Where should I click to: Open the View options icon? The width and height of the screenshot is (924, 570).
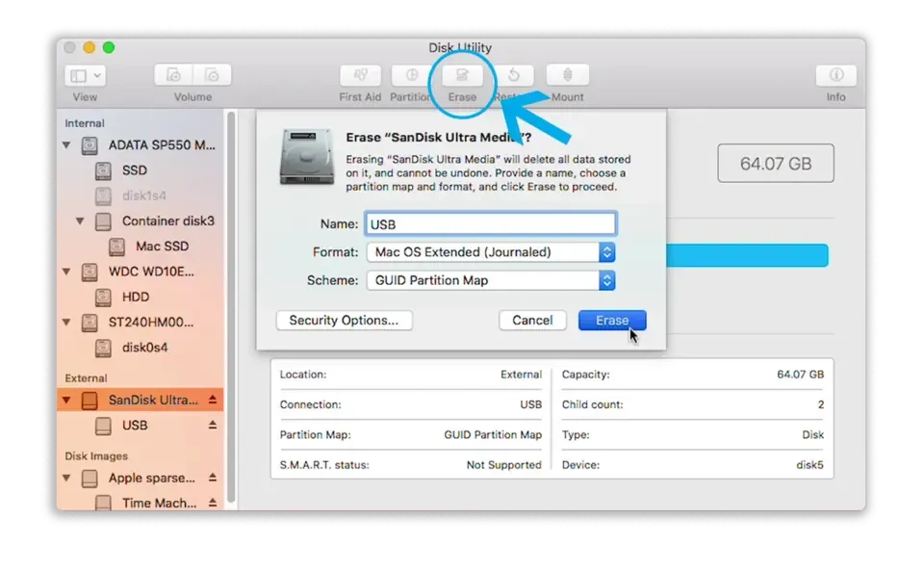coord(85,74)
